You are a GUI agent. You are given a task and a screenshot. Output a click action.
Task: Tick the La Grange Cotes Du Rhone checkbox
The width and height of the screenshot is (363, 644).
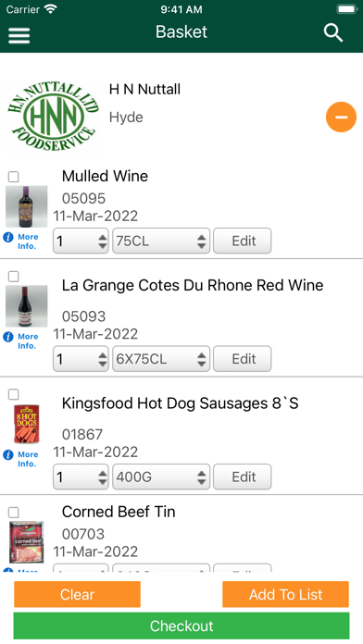pyautogui.click(x=14, y=277)
